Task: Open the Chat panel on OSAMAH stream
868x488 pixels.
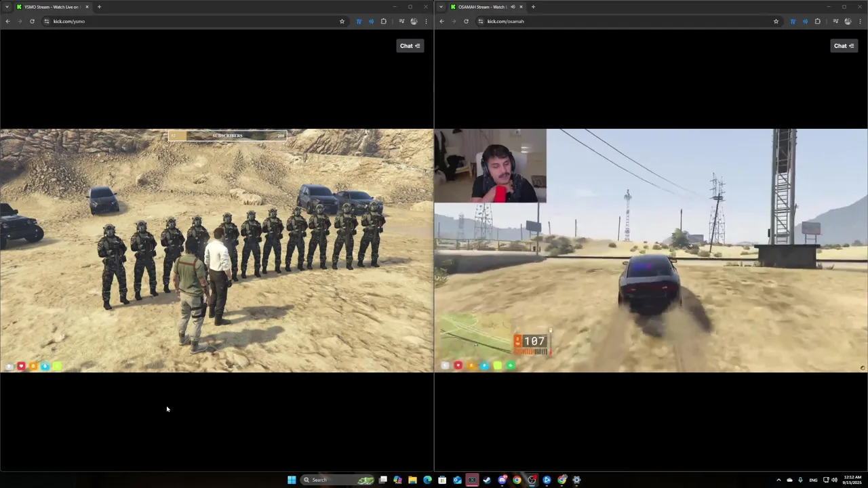Action: [844, 45]
